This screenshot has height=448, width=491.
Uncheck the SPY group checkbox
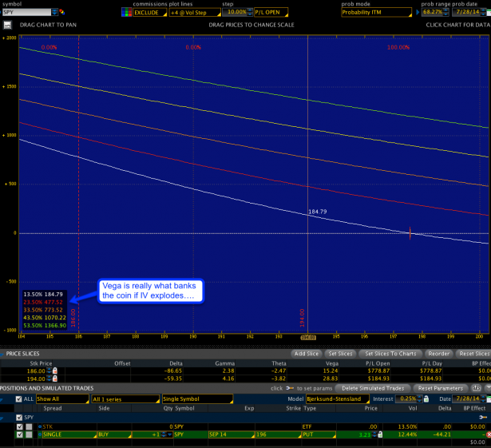(x=19, y=417)
